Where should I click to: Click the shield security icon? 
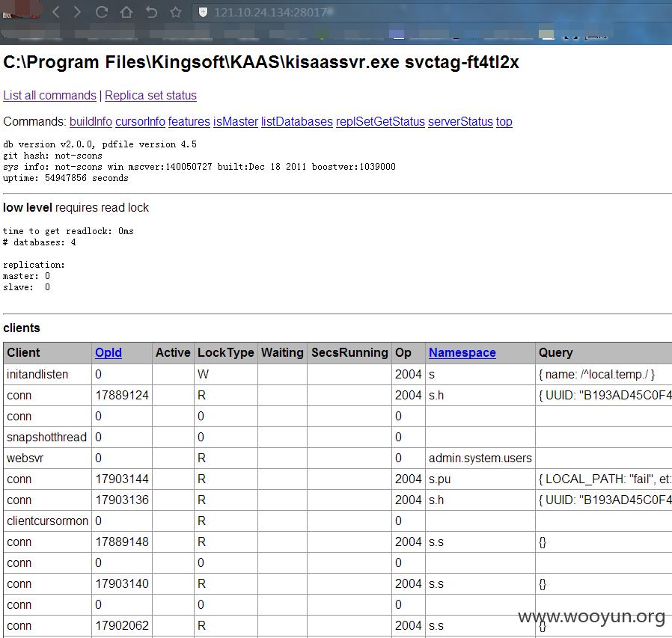tap(203, 13)
